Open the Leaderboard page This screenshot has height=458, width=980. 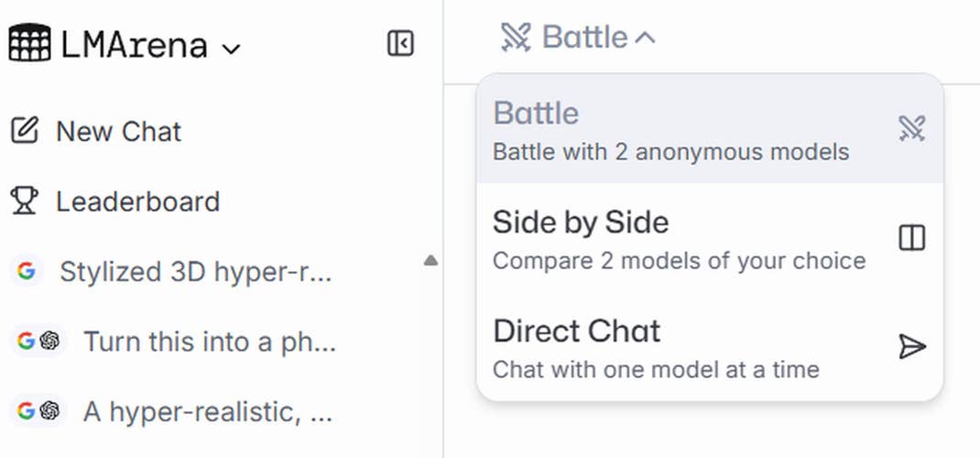[x=137, y=201]
